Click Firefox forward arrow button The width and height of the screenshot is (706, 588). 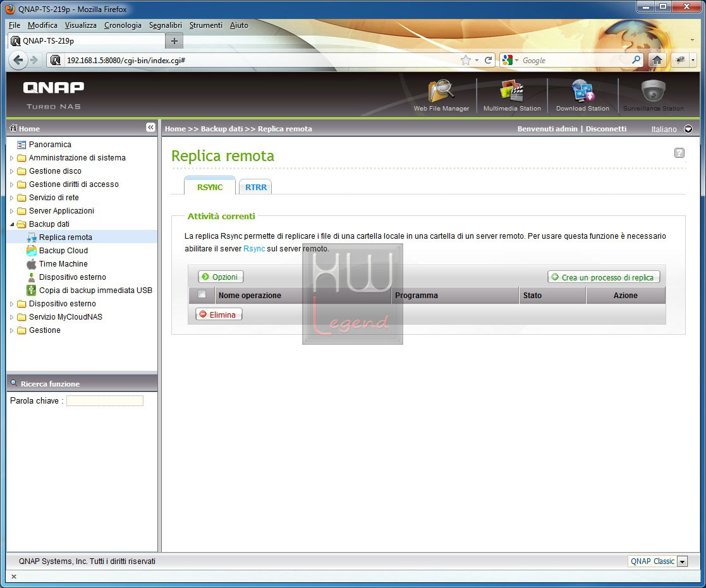pos(34,60)
